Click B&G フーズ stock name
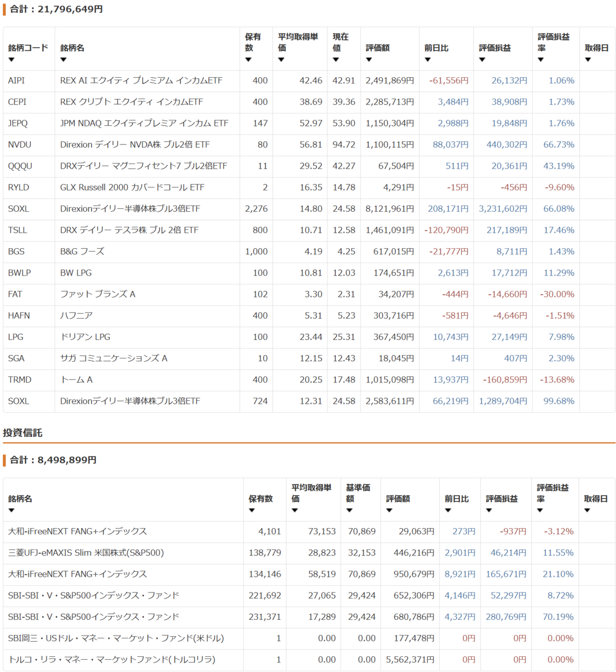Image resolution: width=616 pixels, height=672 pixels. 82,251
